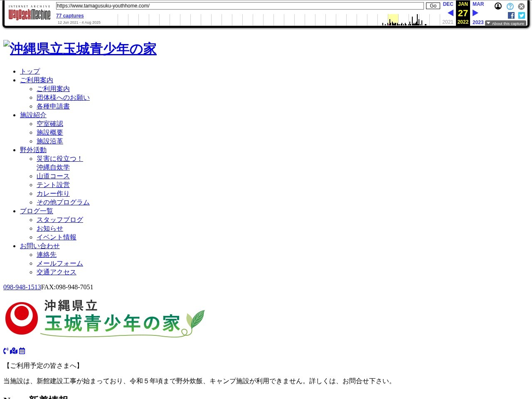
Task: Open the 77 captures link
Action: coord(70,16)
